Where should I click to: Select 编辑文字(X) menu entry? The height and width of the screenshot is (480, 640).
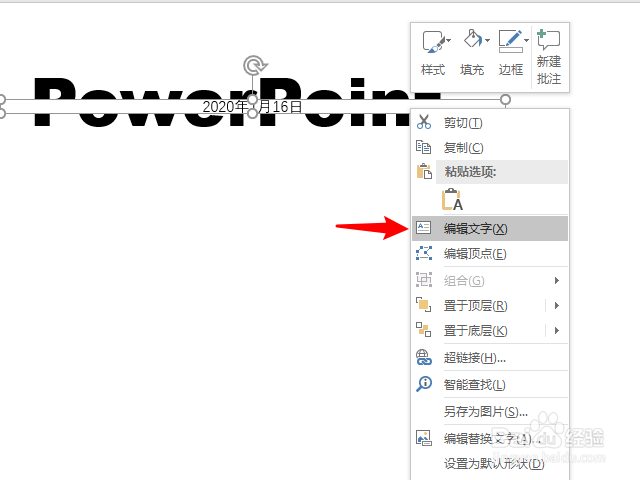(x=490, y=229)
